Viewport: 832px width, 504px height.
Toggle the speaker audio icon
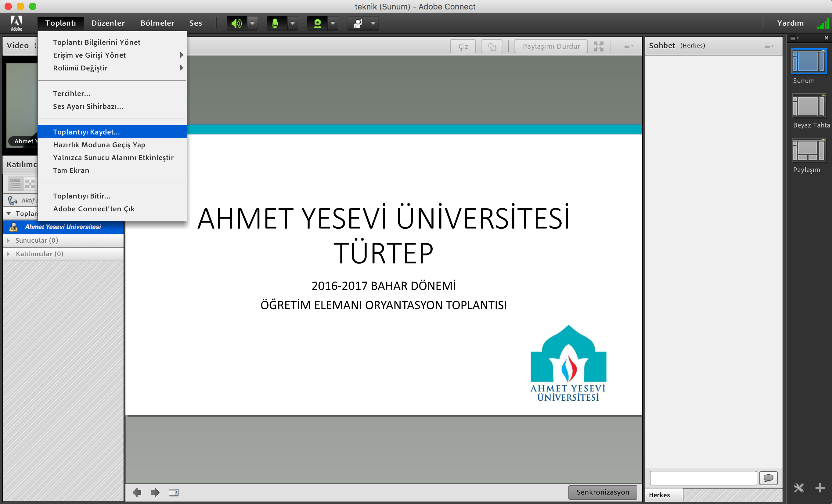pyautogui.click(x=236, y=23)
